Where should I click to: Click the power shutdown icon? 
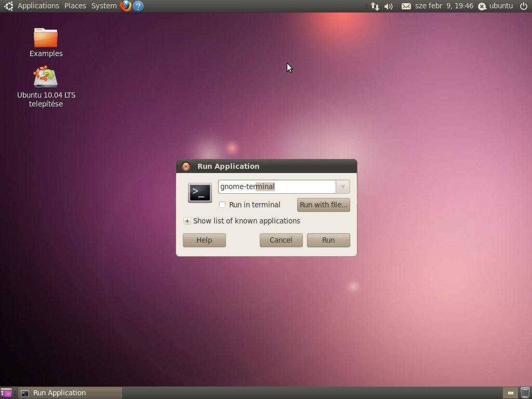coord(524,6)
